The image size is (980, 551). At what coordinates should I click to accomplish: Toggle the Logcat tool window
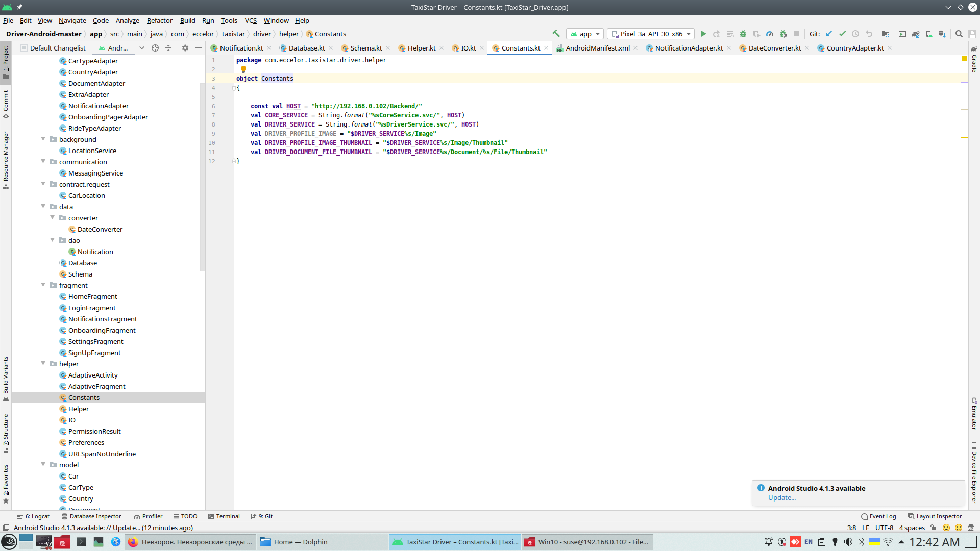[x=34, y=516]
